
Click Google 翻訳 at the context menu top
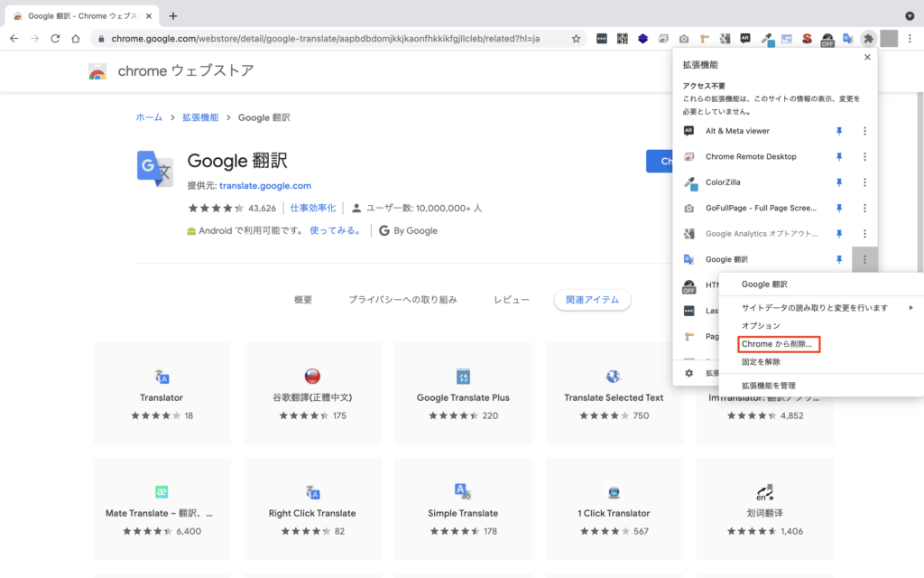pyautogui.click(x=821, y=284)
